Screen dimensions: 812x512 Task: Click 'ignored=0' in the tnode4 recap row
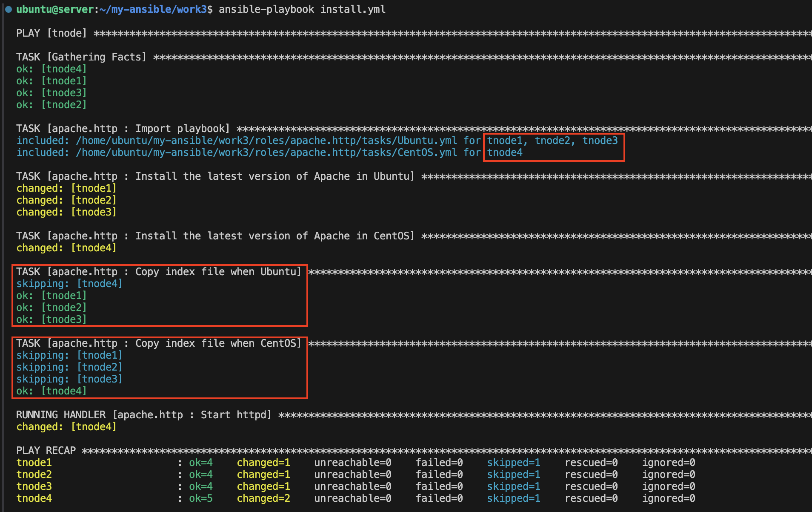(669, 498)
